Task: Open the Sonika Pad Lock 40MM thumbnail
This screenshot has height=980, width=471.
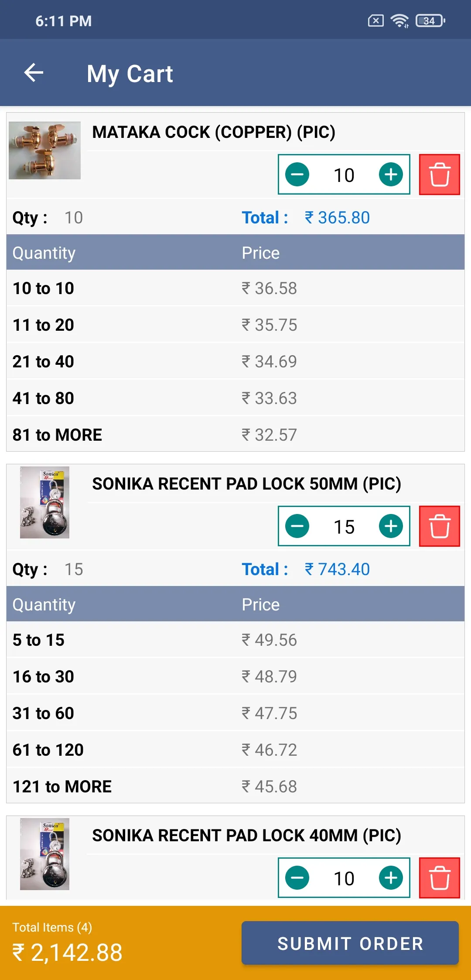Action: click(44, 854)
